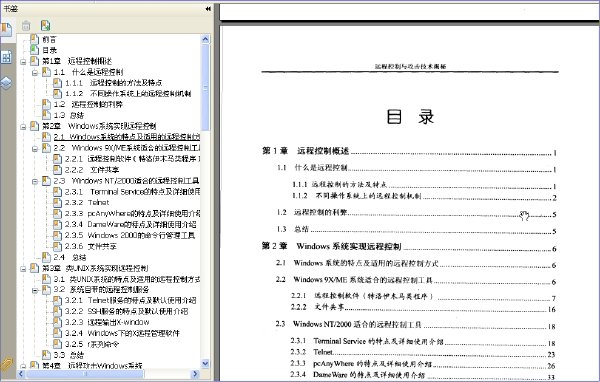Click the bookmarks horizontal scroll left arrow
Screen dimensions: 600x382
pos(21,374)
